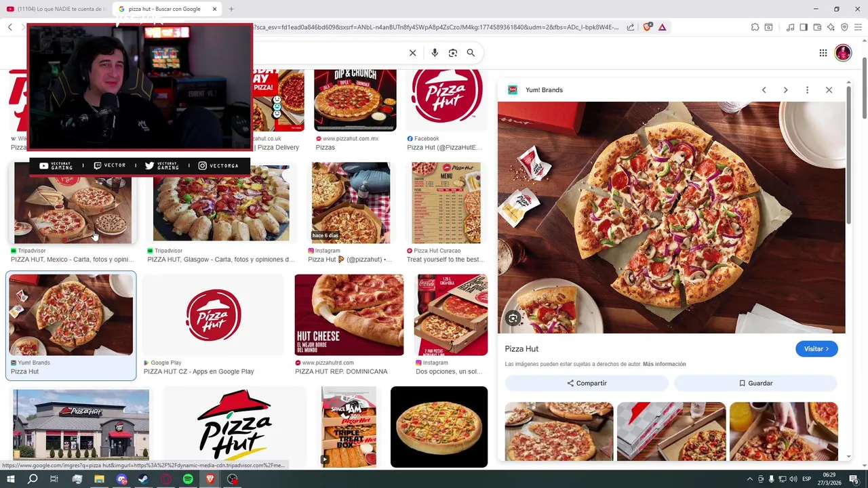The height and width of the screenshot is (488, 868).
Task: Open the Triple Treat Box video thumbnail
Action: [349, 427]
